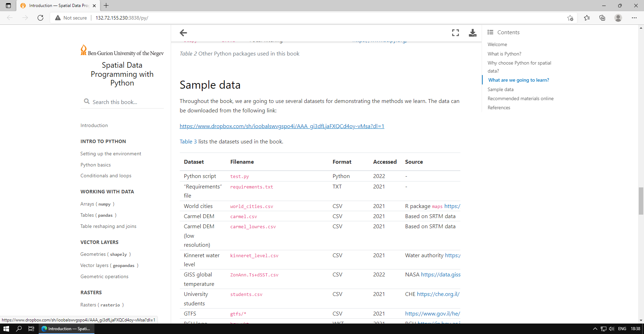The height and width of the screenshot is (334, 644).
Task: Click the kinneret_level.csv filename
Action: 254,255
